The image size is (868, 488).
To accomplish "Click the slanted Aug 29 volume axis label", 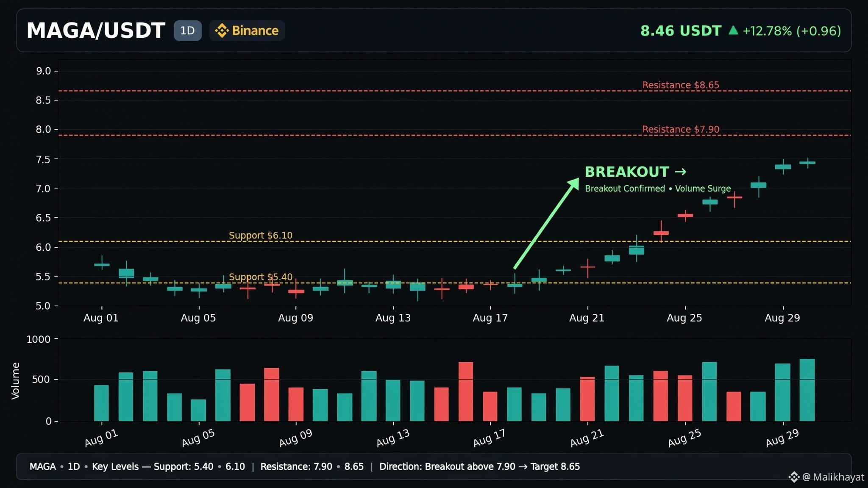I will coord(782,438).
